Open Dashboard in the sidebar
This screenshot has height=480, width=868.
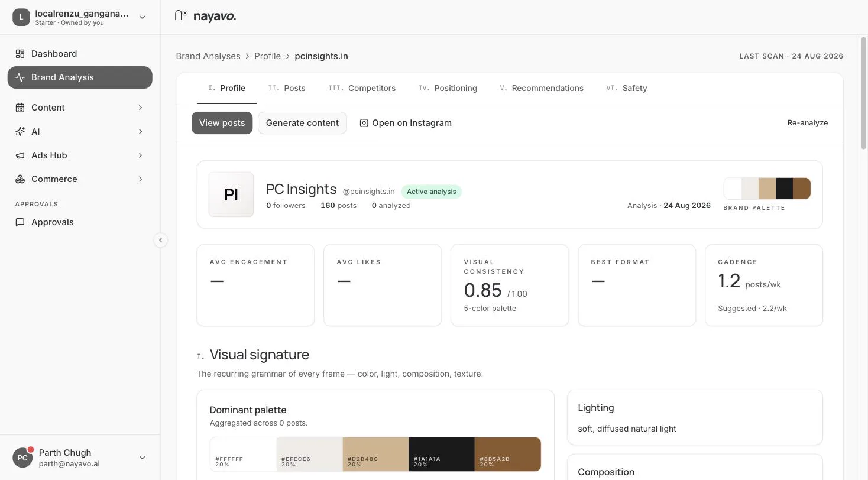[80, 54]
